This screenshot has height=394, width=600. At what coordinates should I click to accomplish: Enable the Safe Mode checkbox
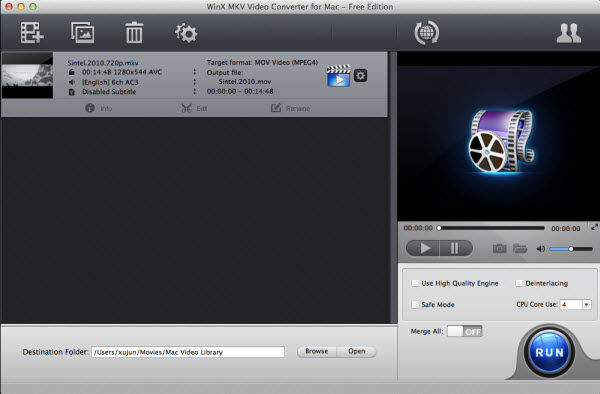[415, 304]
